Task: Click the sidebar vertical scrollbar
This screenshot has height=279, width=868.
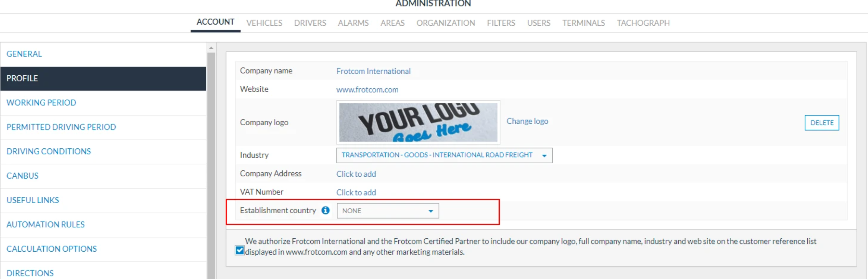Action: [x=211, y=165]
